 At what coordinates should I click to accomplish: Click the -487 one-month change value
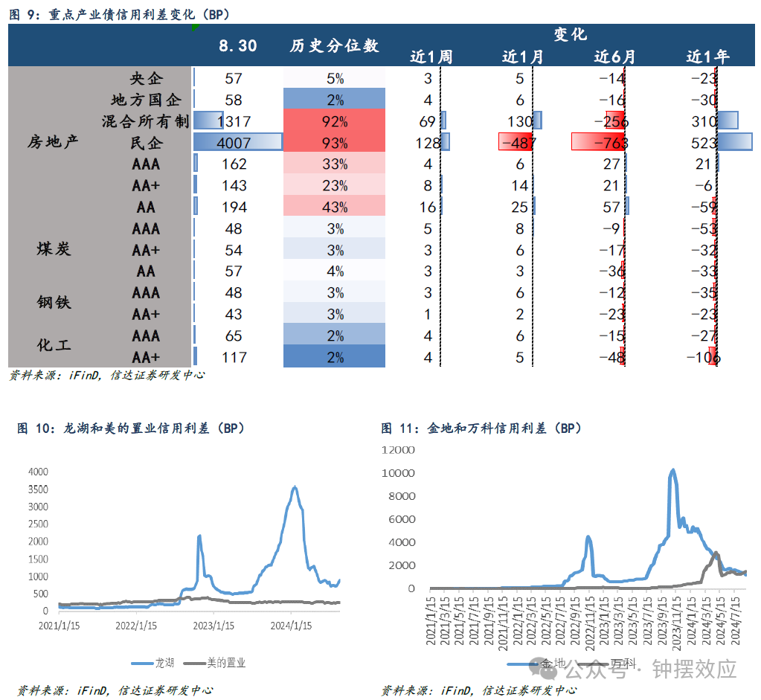[518, 143]
